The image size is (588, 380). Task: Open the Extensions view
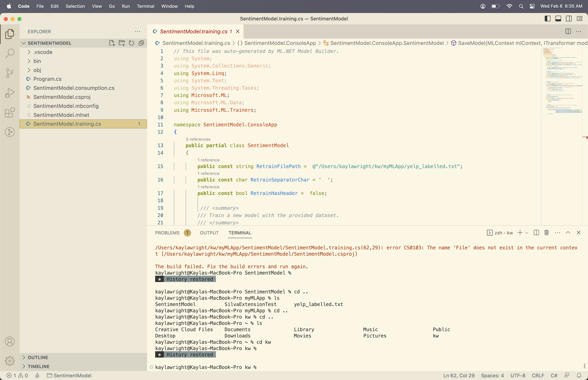10,113
